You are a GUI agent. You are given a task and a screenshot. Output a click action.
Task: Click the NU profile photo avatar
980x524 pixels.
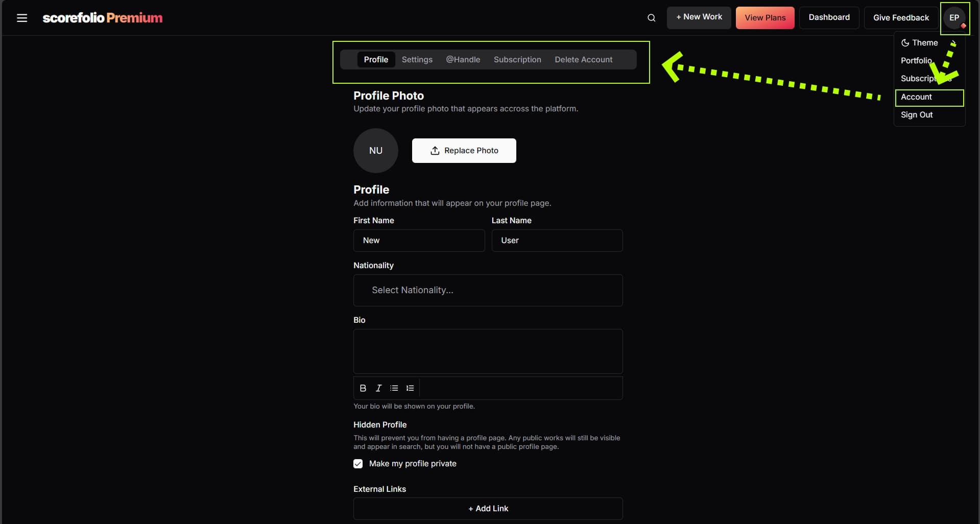pyautogui.click(x=376, y=151)
